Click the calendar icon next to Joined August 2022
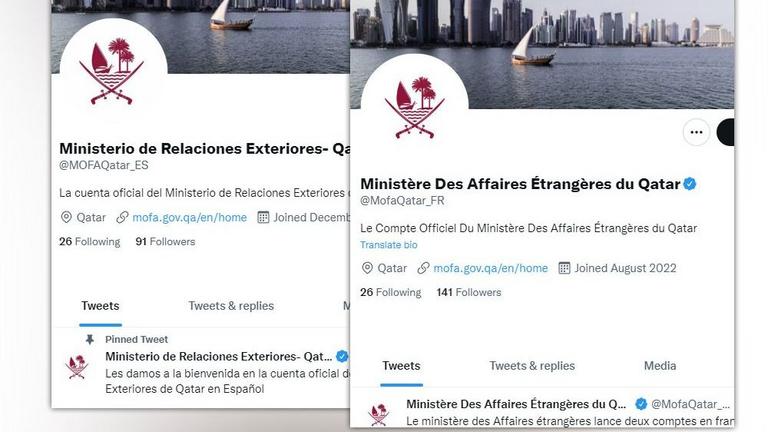 point(564,268)
